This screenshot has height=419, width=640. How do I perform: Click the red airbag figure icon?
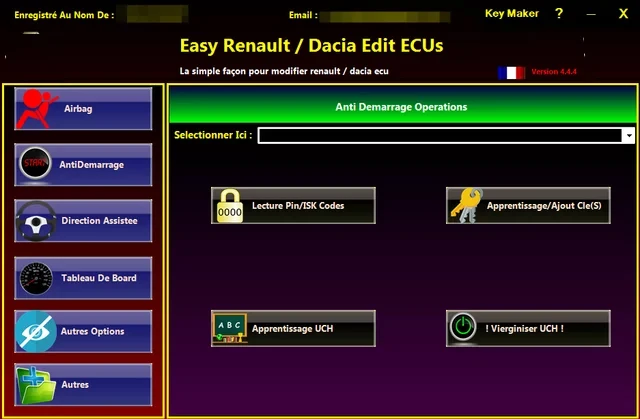(36, 109)
